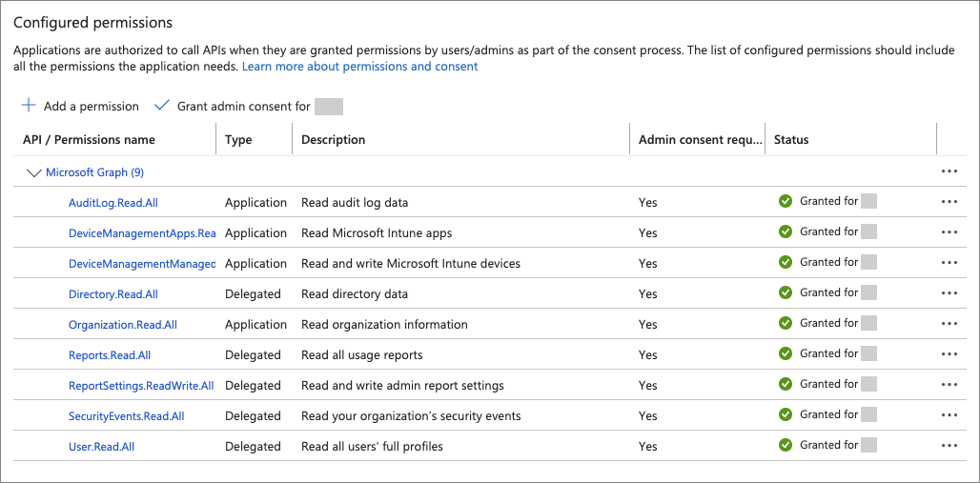This screenshot has height=483, width=980.
Task: Select the text Read audit log data
Action: click(355, 203)
